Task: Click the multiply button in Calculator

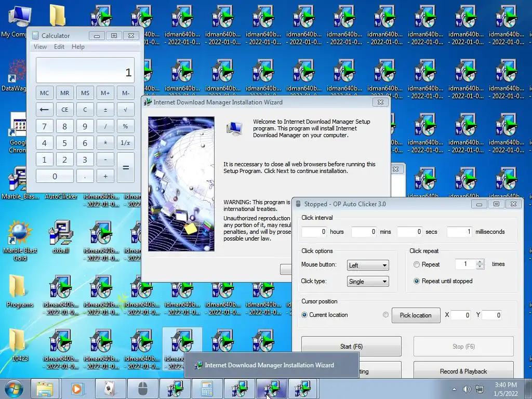Action: 105,143
